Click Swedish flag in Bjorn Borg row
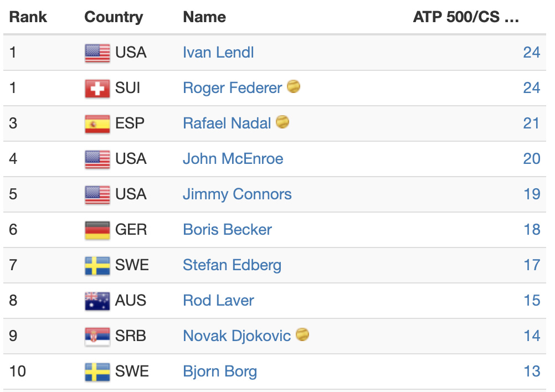The width and height of the screenshot is (555, 392). (x=97, y=372)
